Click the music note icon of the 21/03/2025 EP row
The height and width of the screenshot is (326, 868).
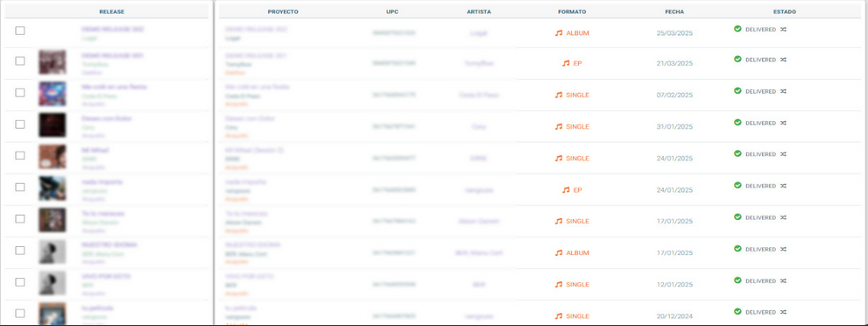coord(566,64)
